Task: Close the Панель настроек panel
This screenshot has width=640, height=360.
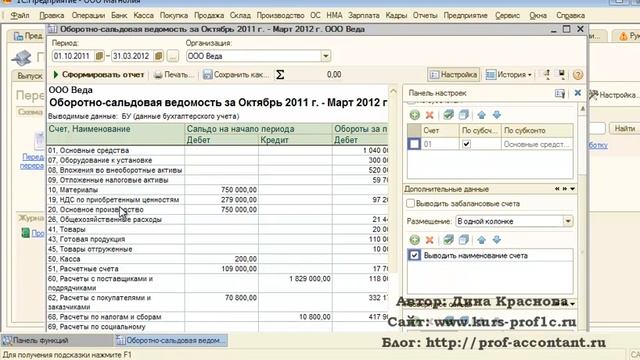Action: [x=578, y=93]
